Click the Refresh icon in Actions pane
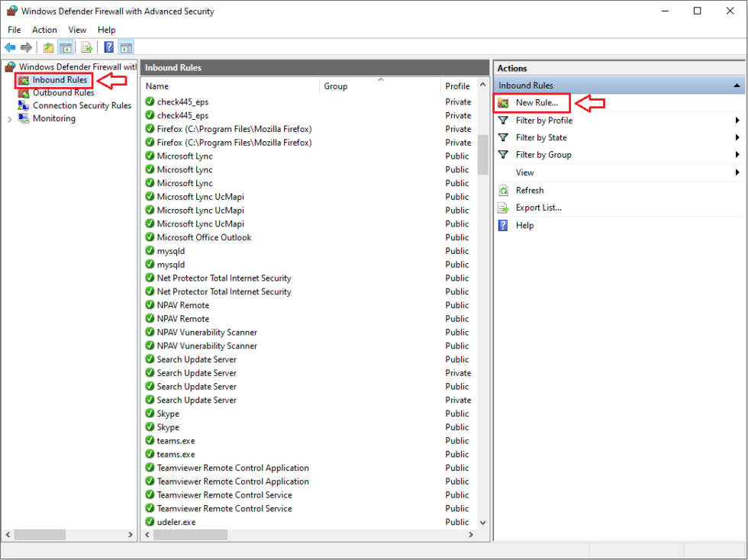748x560 pixels. 503,191
